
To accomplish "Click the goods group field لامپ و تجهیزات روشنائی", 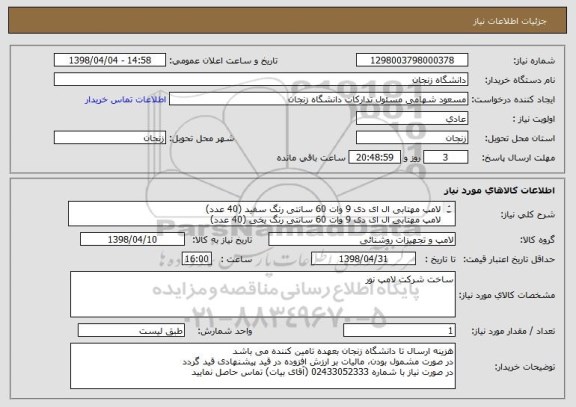I will 362,239.
